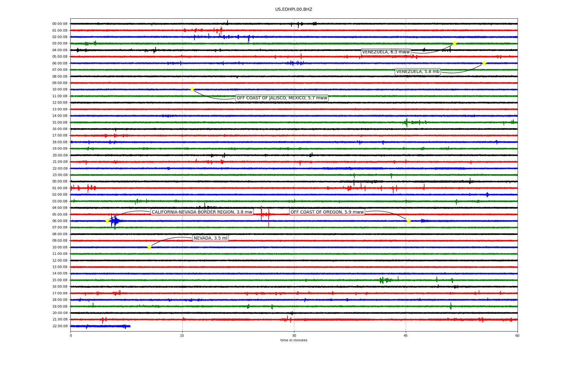Image resolution: width=588 pixels, height=368 pixels.
Task: Click the 30 tick on minutes axis
Action: click(294, 335)
